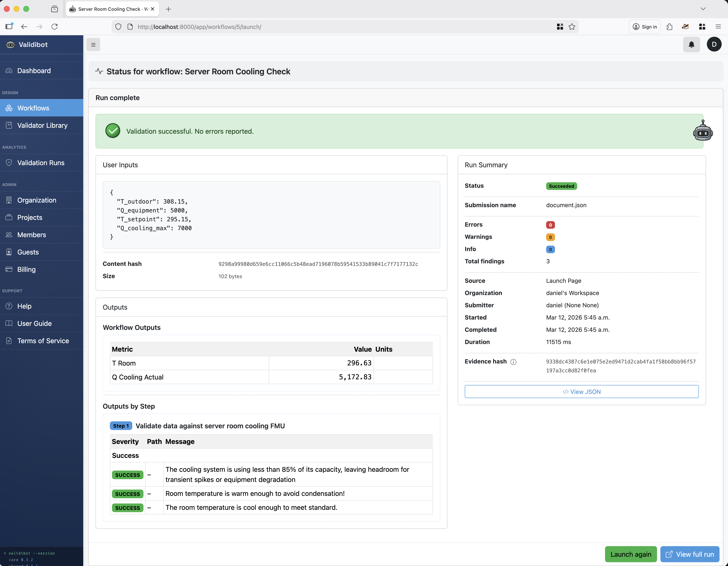Click the notification bell

click(691, 44)
